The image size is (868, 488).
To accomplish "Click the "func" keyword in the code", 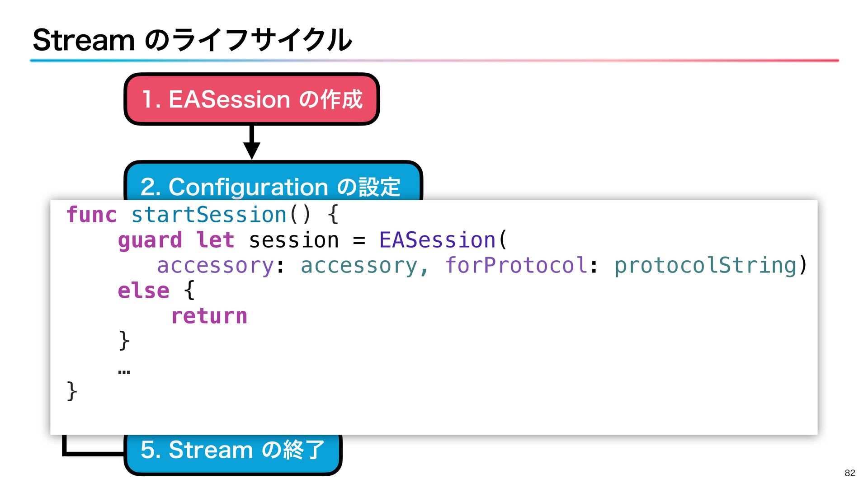I will click(x=91, y=215).
